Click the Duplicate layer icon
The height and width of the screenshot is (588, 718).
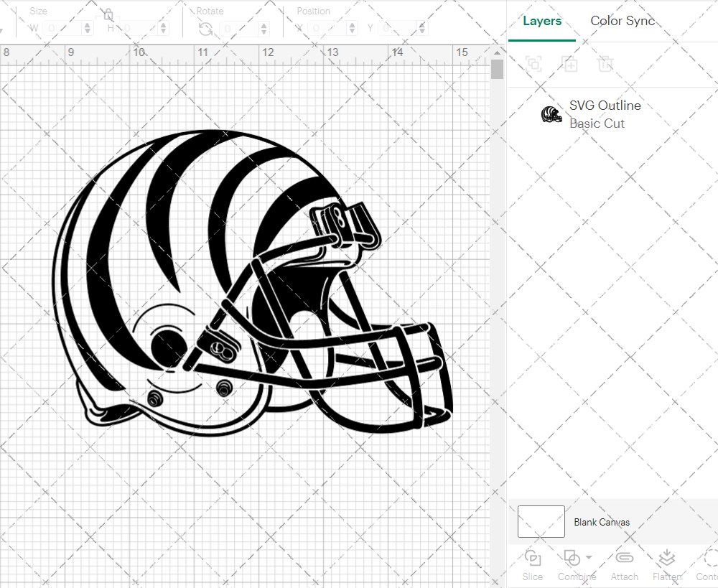(x=569, y=64)
